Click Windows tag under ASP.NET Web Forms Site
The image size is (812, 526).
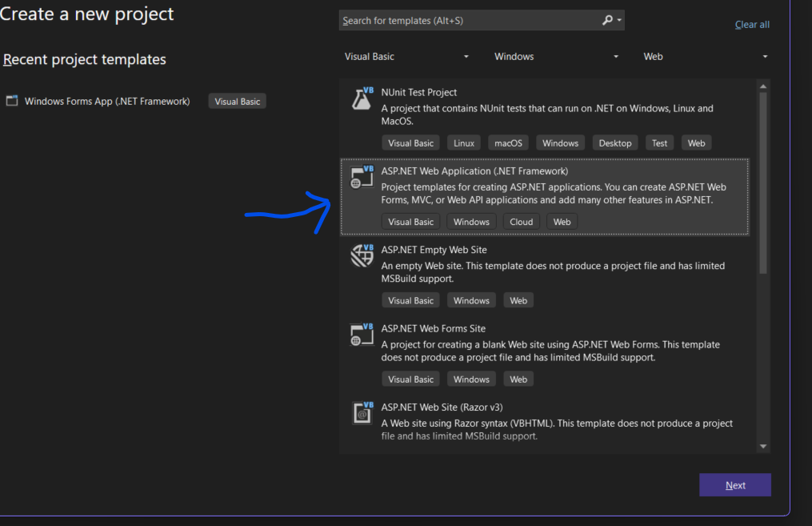(471, 379)
